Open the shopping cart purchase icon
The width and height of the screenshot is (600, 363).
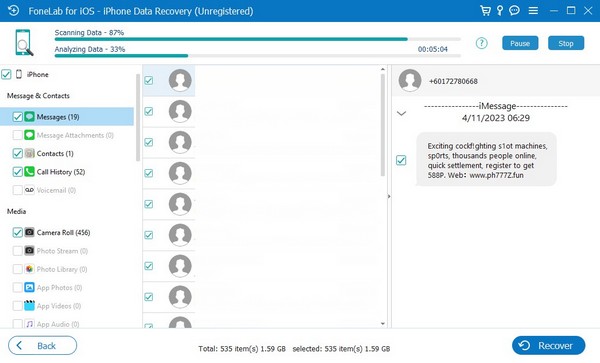[x=485, y=10]
